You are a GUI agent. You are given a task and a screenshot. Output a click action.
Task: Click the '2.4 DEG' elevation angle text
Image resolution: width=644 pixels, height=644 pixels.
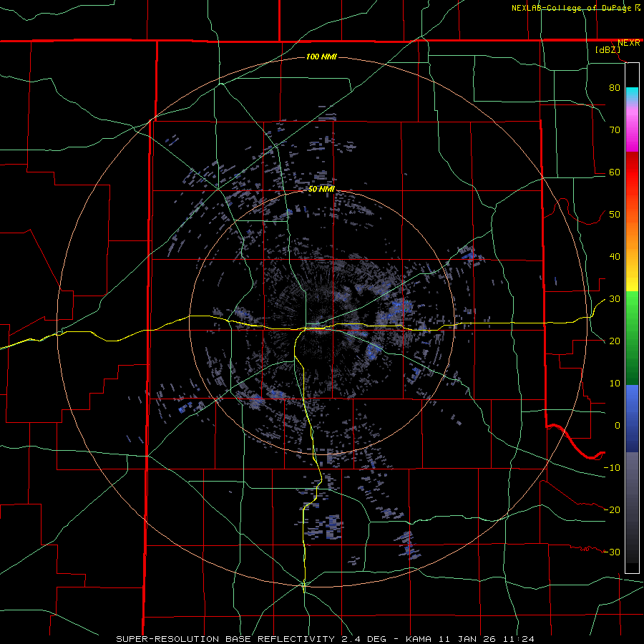click(363, 639)
